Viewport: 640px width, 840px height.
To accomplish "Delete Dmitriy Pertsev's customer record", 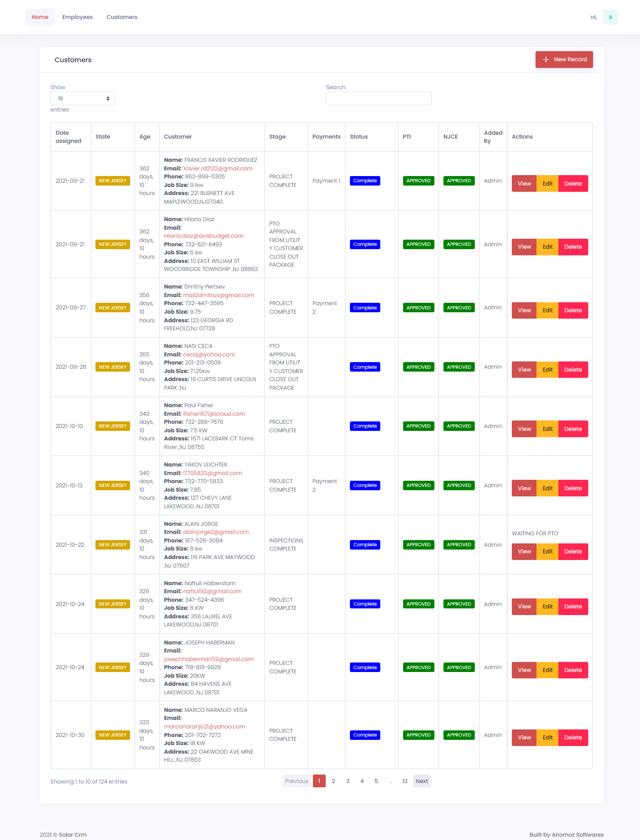I will point(573,310).
